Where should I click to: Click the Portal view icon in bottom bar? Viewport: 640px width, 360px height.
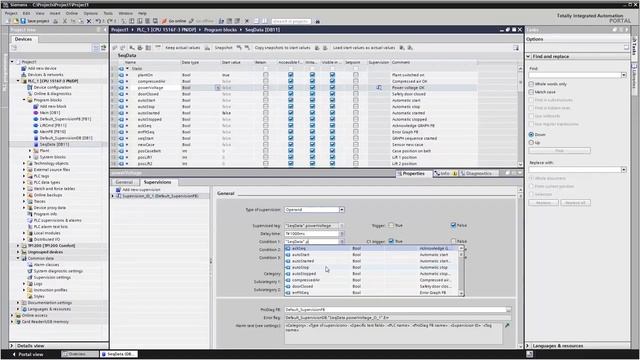tap(14, 354)
